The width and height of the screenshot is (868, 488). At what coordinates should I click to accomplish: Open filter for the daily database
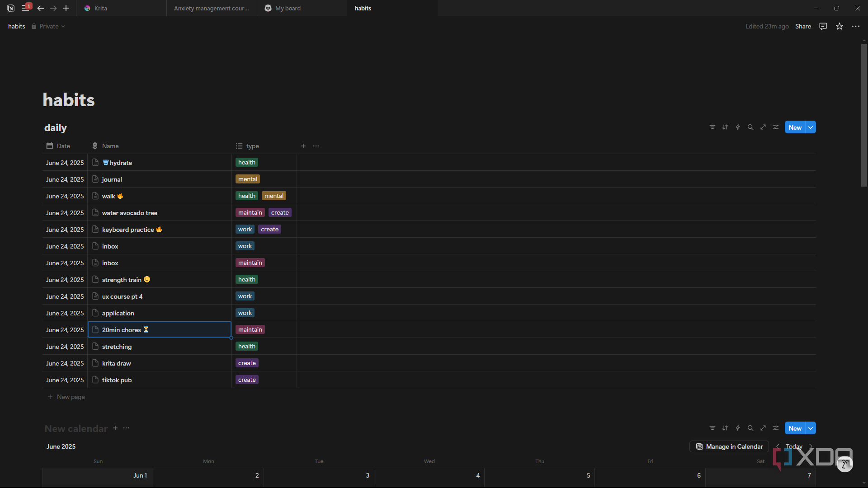[x=712, y=127]
